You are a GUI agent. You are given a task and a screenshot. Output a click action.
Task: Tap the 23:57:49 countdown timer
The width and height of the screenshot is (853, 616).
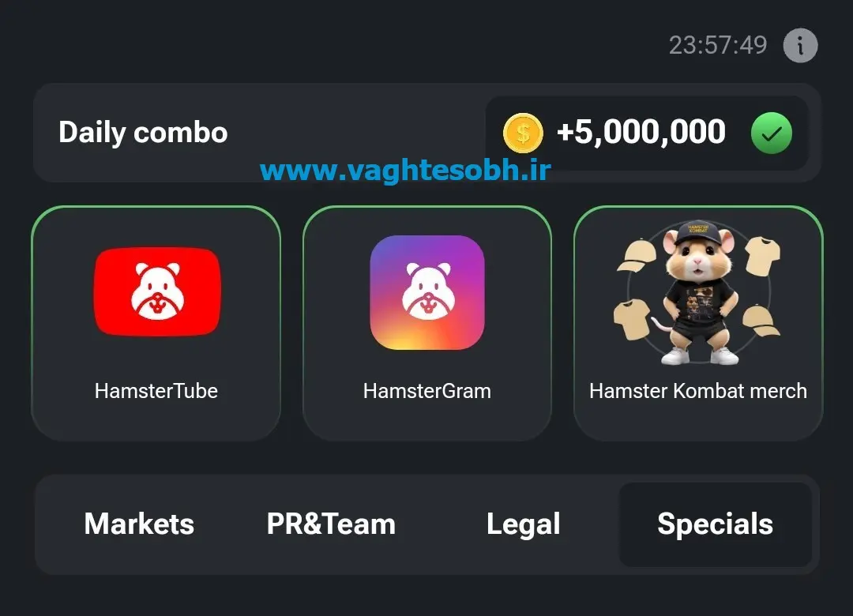(718, 45)
